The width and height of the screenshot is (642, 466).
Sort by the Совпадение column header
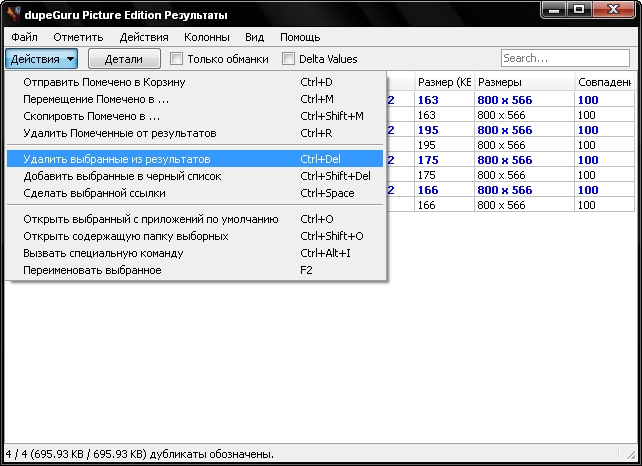coord(604,82)
